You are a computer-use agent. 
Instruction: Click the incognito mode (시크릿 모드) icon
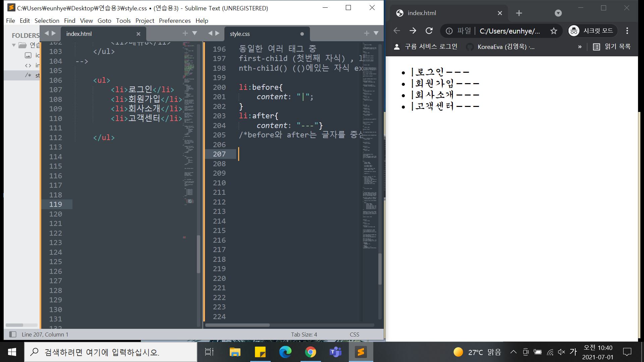pyautogui.click(x=574, y=31)
